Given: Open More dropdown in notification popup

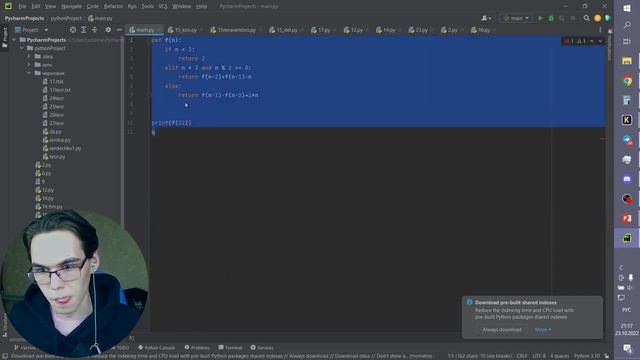Looking at the screenshot, I should pos(543,329).
